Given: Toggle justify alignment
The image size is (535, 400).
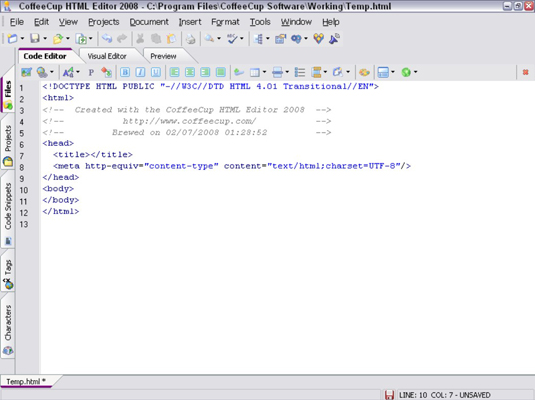Looking at the screenshot, I should click(x=220, y=72).
